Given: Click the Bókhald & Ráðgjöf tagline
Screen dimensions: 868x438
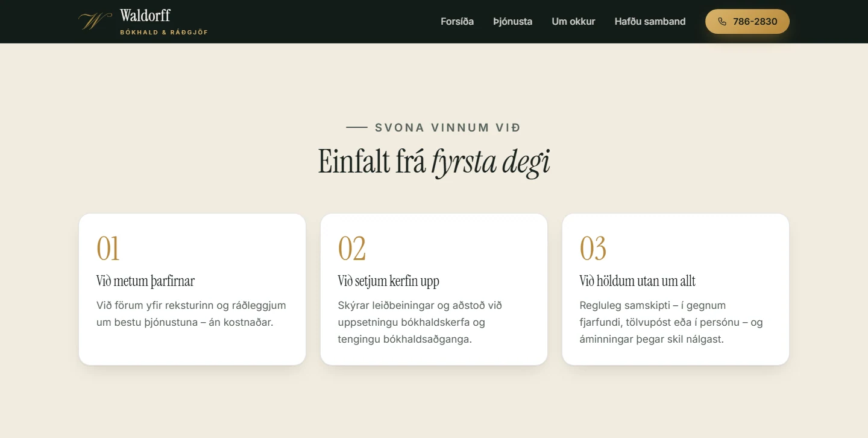Looking at the screenshot, I should [164, 33].
